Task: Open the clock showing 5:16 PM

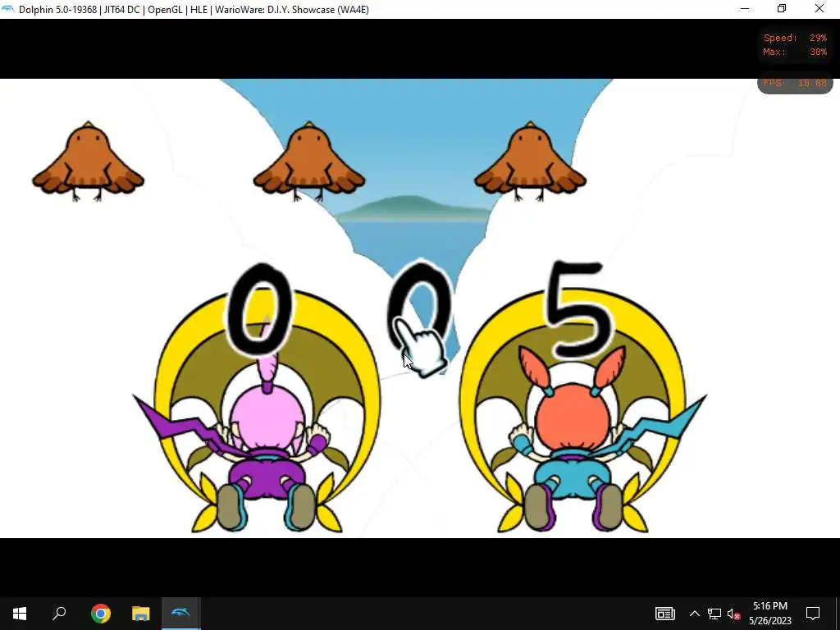Action: point(769,614)
